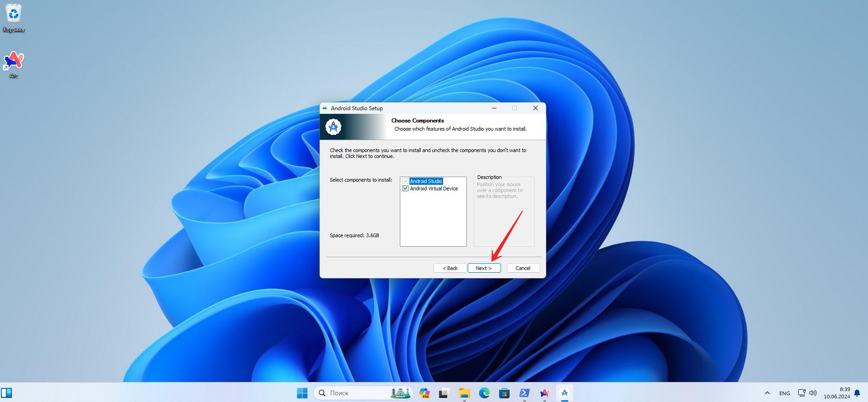Change the ENG input language
Screen dimensions: 868x402
[785, 393]
